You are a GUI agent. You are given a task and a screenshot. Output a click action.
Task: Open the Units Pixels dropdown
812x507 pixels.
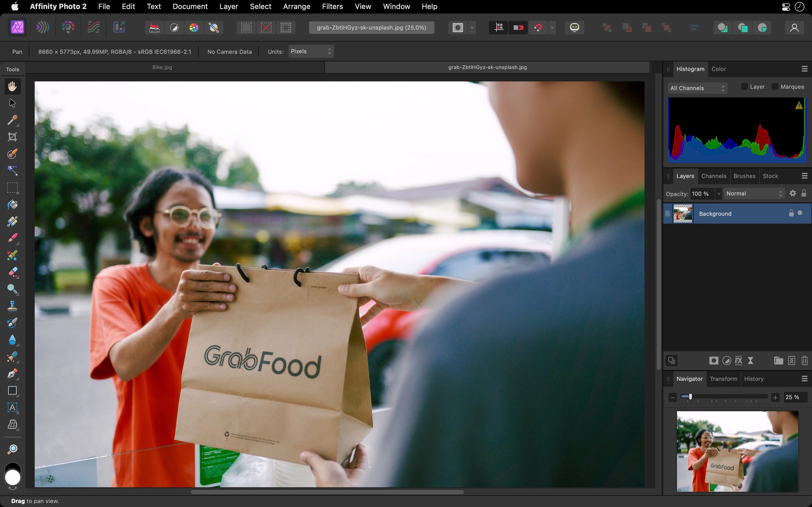pyautogui.click(x=311, y=51)
